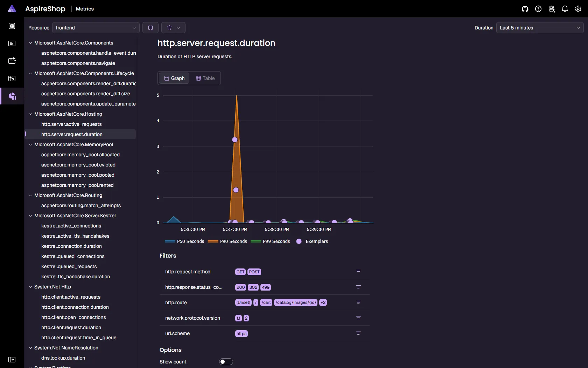The image size is (588, 368).
Task: Go to Resources page in sidebar
Action: point(12,26)
